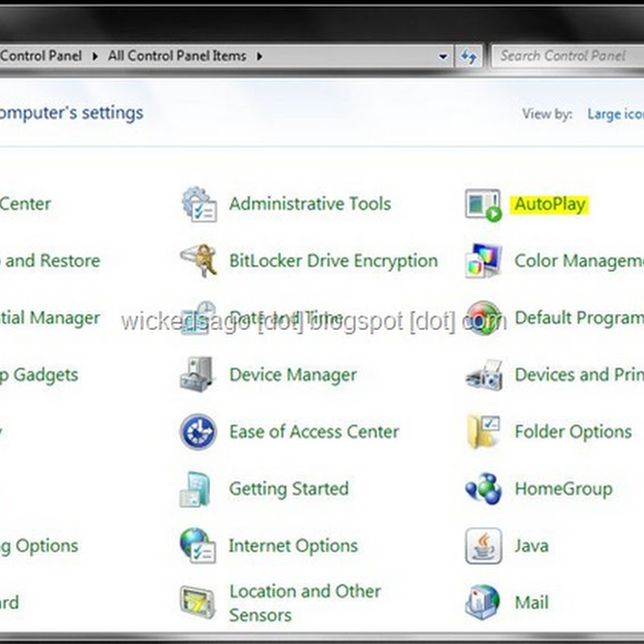Select Control Panel breadcrumb in address bar
The height and width of the screenshot is (644, 644).
41,56
